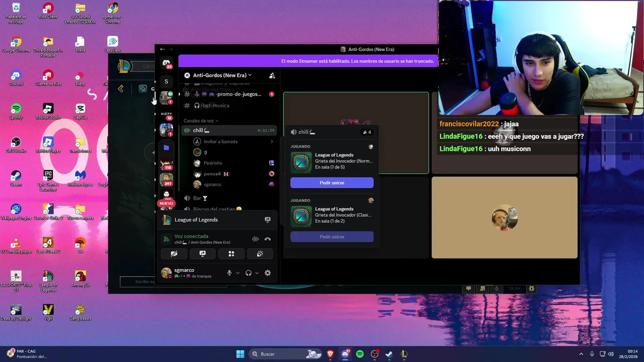This screenshot has height=362, width=644.
Task: Open OBS Studio desktop shortcut
Action: point(16,146)
